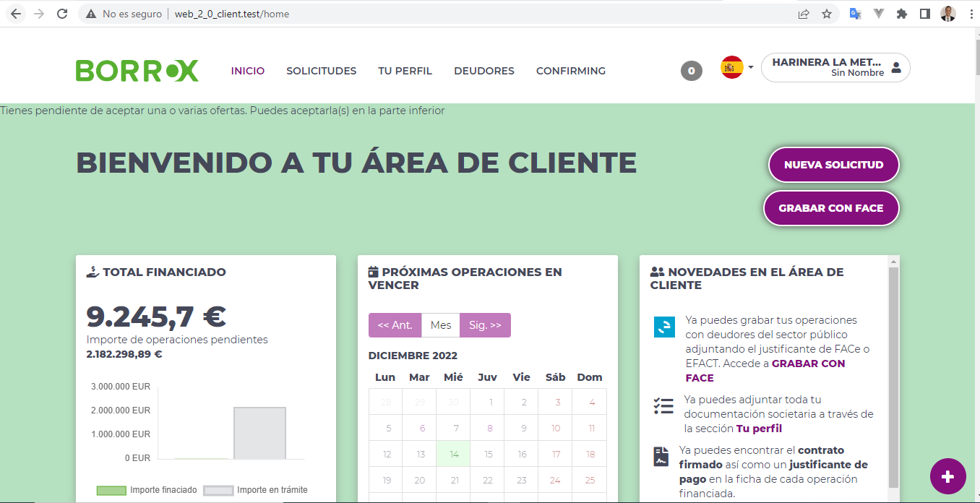This screenshot has width=980, height=503.
Task: Click the FACe document icon in Novedades
Action: pyautogui.click(x=663, y=327)
